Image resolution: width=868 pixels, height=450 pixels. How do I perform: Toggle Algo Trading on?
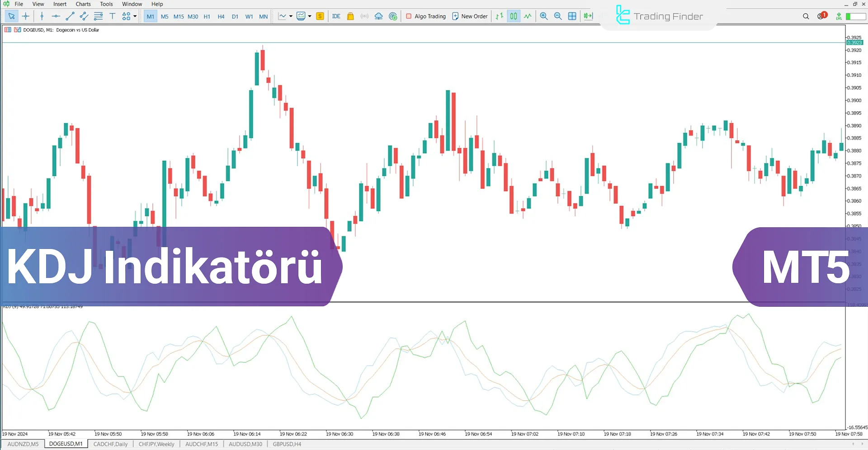click(x=425, y=16)
